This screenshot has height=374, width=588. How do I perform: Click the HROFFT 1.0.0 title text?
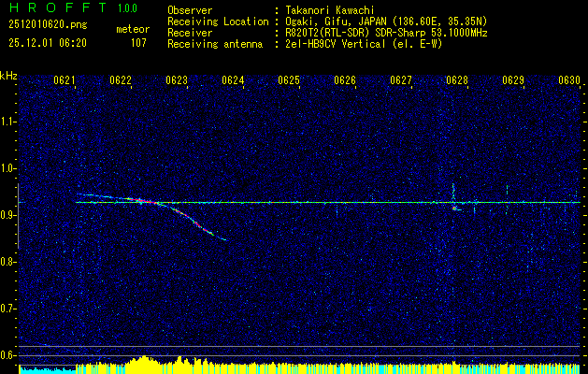coord(73,7)
